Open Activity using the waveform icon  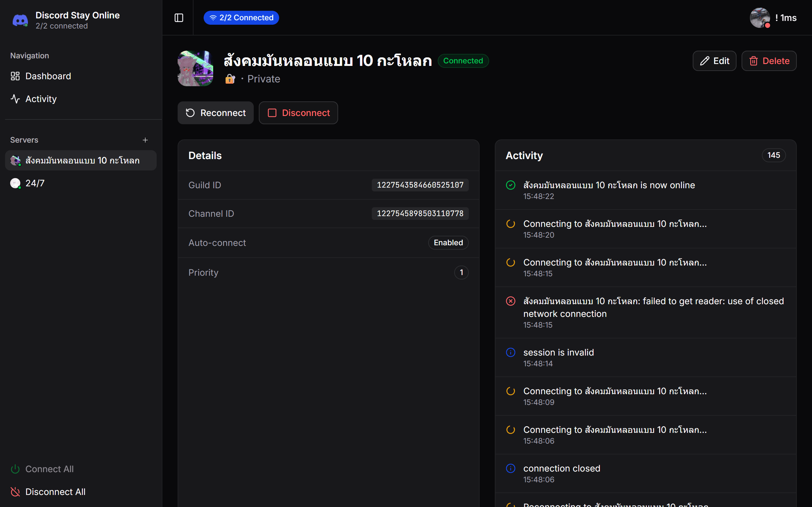(15, 99)
